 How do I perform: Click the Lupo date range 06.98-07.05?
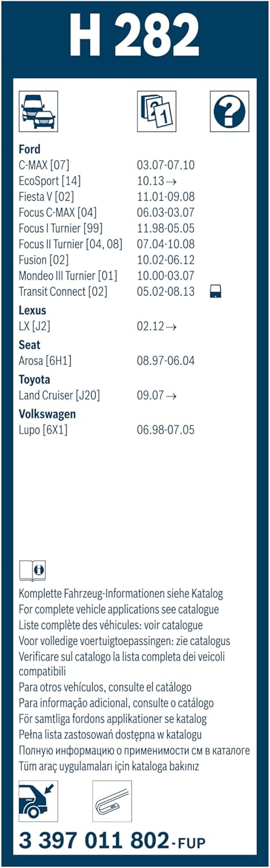tap(166, 431)
